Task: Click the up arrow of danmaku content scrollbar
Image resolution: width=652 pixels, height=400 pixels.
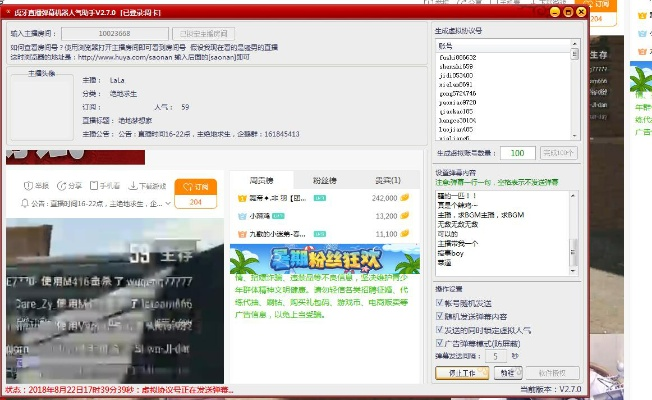Action: (573, 195)
